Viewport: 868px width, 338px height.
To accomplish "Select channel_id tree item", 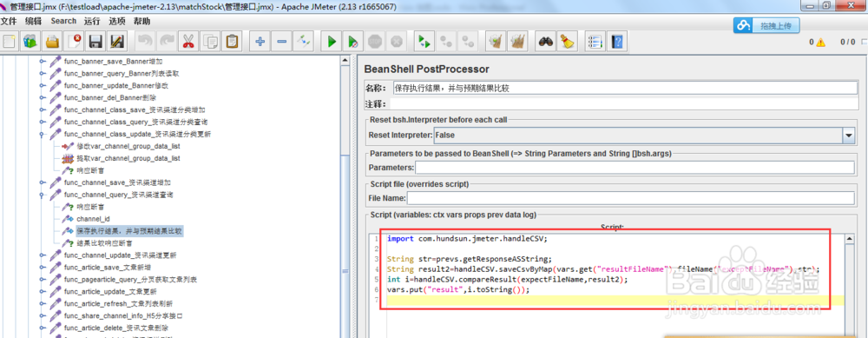I will click(93, 219).
